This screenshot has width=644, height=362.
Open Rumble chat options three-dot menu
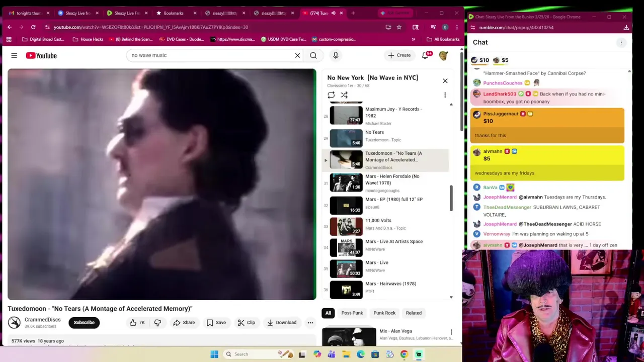point(621,43)
